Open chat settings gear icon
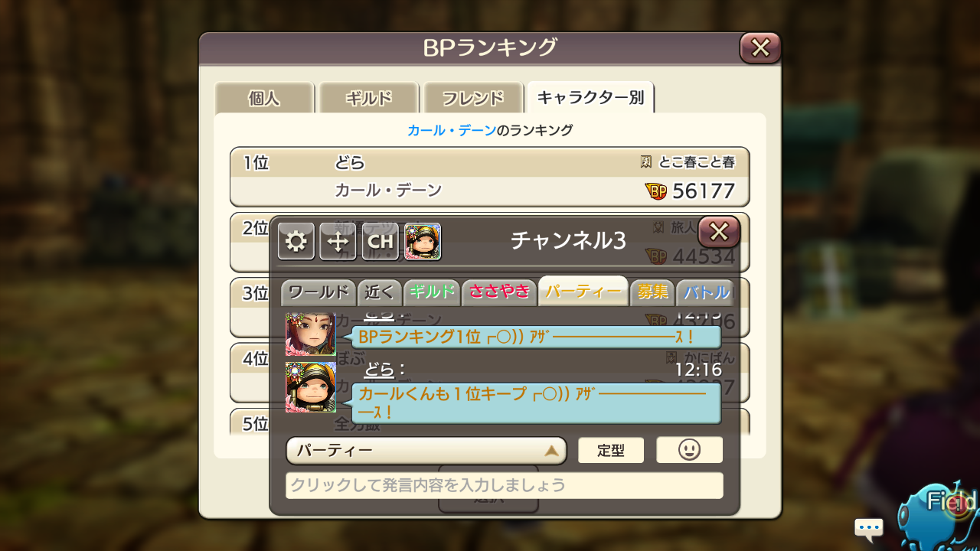Viewport: 980px width, 551px height. point(296,242)
